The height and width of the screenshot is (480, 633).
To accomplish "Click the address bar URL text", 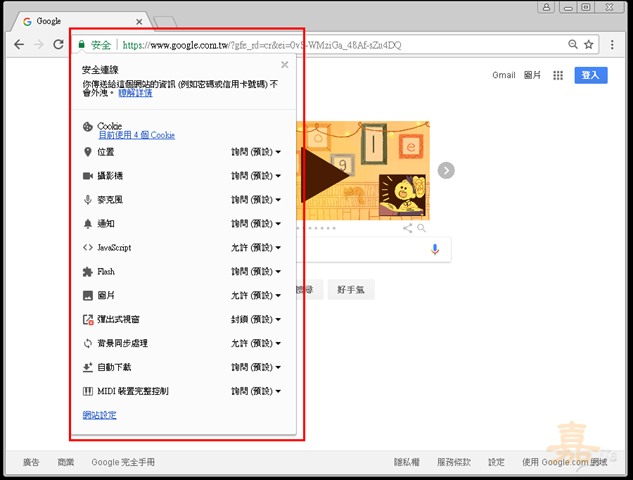I will coord(262,45).
